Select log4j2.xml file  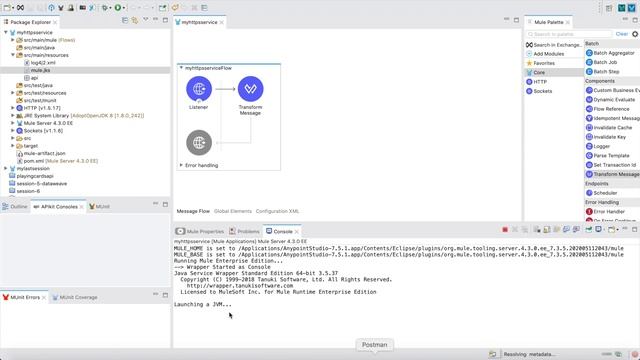[40, 63]
